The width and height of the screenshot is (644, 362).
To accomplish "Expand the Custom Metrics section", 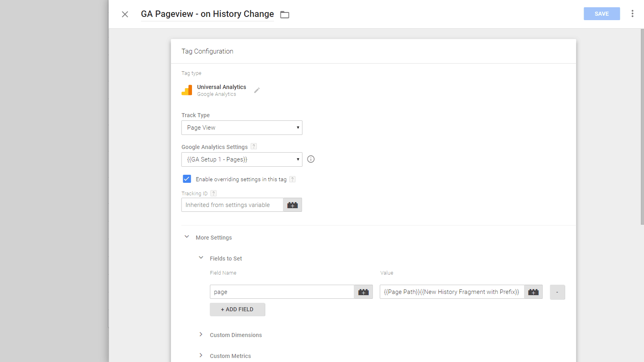I will pyautogui.click(x=201, y=355).
